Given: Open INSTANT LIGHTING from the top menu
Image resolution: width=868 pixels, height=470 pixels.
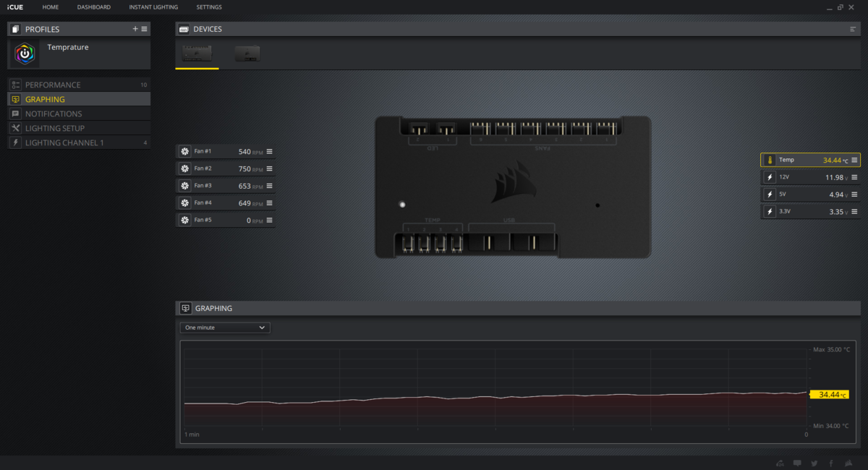Looking at the screenshot, I should [x=153, y=7].
